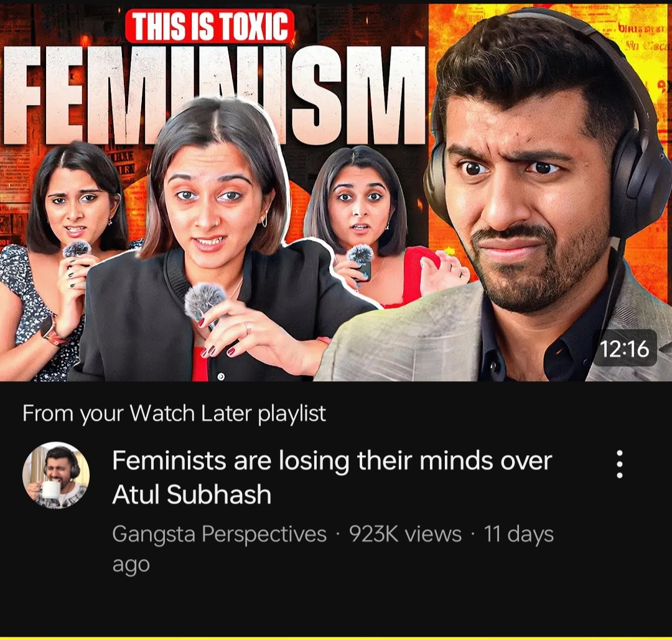The height and width of the screenshot is (640, 672).
Task: Click the 923K views text
Action: [x=405, y=534]
